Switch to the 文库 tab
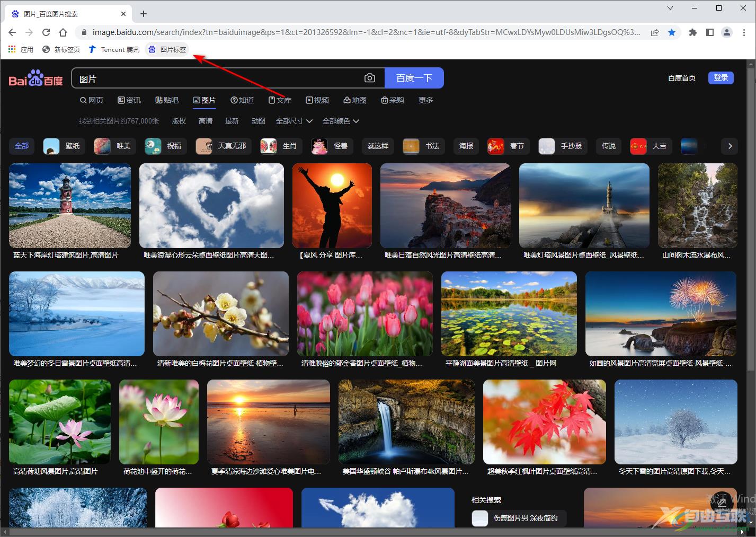 280,100
